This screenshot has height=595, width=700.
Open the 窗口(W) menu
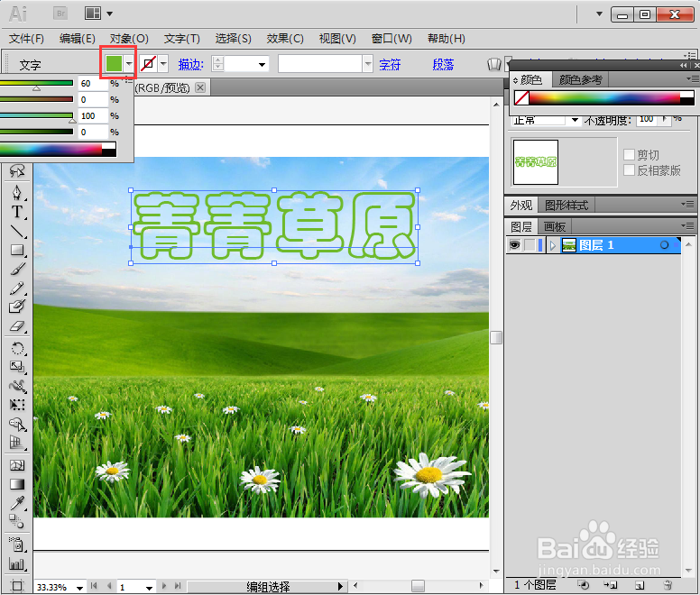pos(391,39)
